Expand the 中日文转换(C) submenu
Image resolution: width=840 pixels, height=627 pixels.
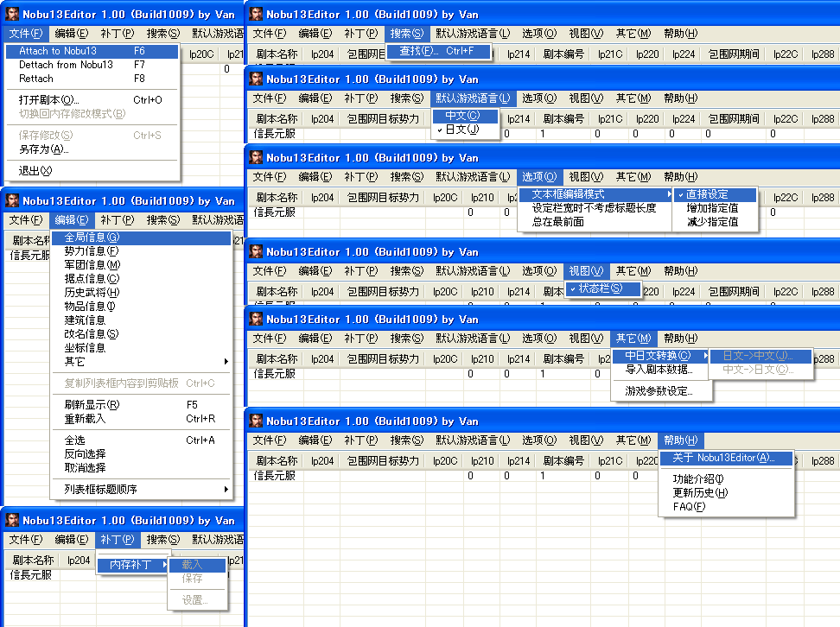pyautogui.click(x=661, y=356)
